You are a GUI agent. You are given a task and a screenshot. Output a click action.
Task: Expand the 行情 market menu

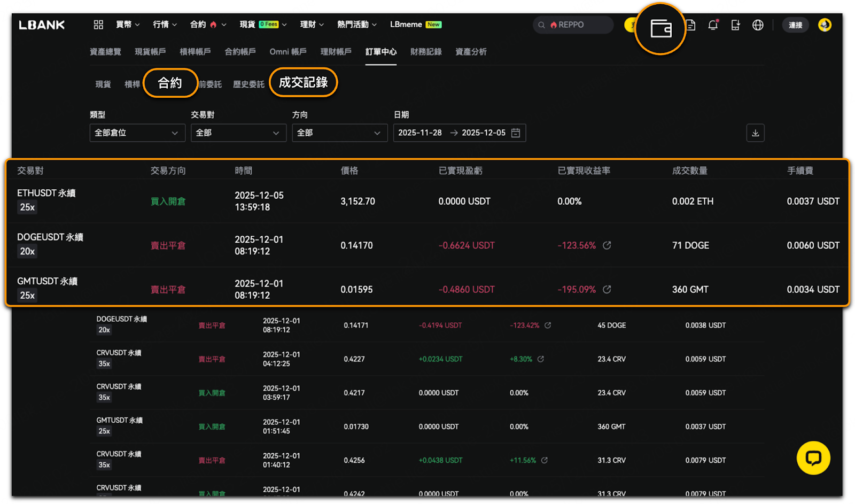click(x=165, y=25)
